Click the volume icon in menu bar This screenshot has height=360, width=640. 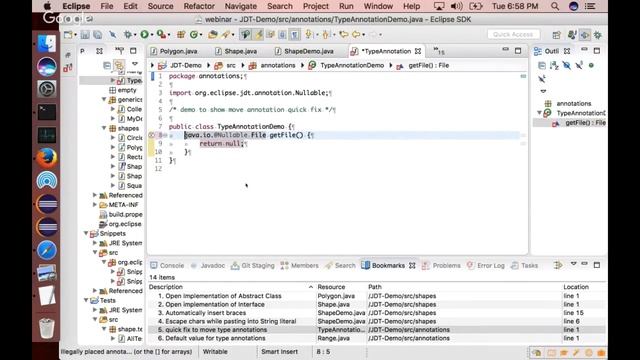click(x=456, y=6)
